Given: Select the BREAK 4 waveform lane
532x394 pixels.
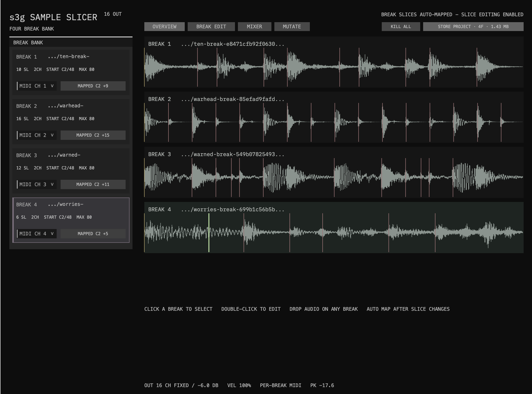Looking at the screenshot, I should 334,228.
